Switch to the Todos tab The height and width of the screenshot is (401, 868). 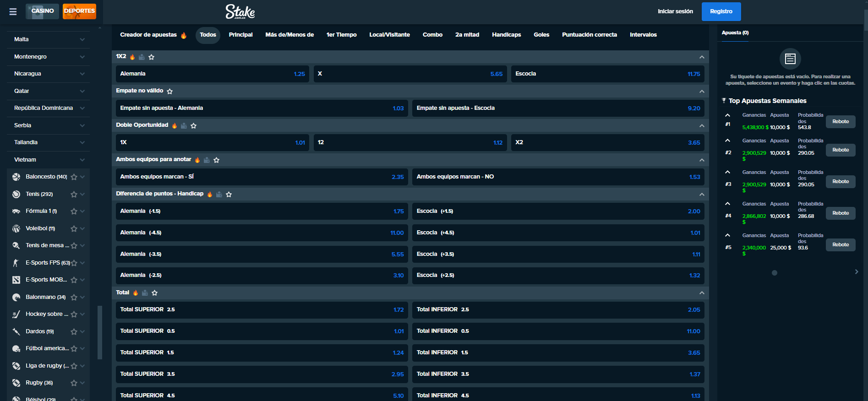click(208, 35)
